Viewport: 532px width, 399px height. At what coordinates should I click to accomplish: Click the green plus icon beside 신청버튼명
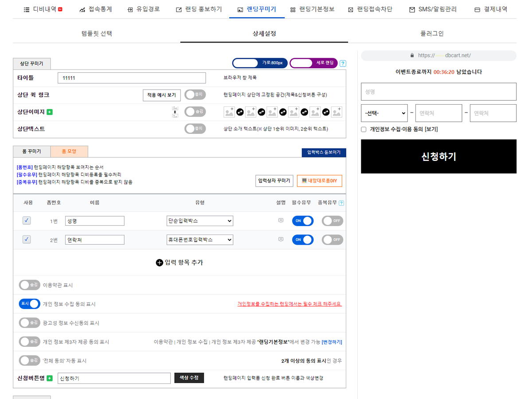coord(50,378)
